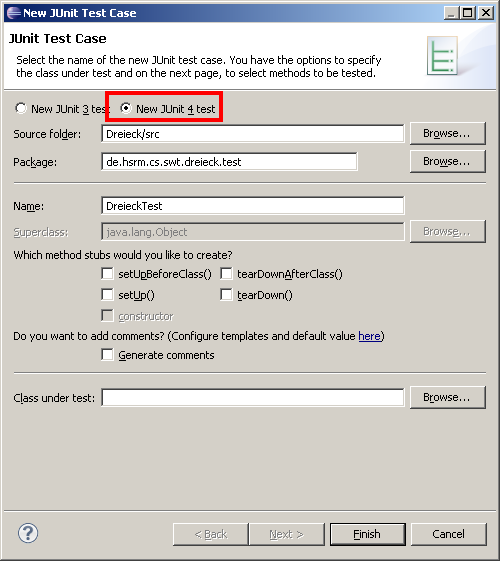Image resolution: width=500 pixels, height=561 pixels.
Task: Check the tearDown() method stub
Action: [x=226, y=295]
